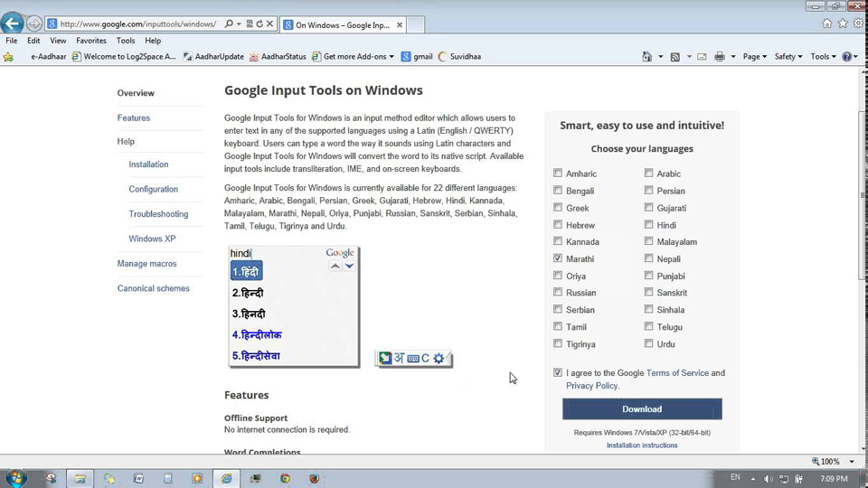868x488 pixels.
Task: Expand the dropdown arrow next to the Help icon
Action: (x=856, y=56)
